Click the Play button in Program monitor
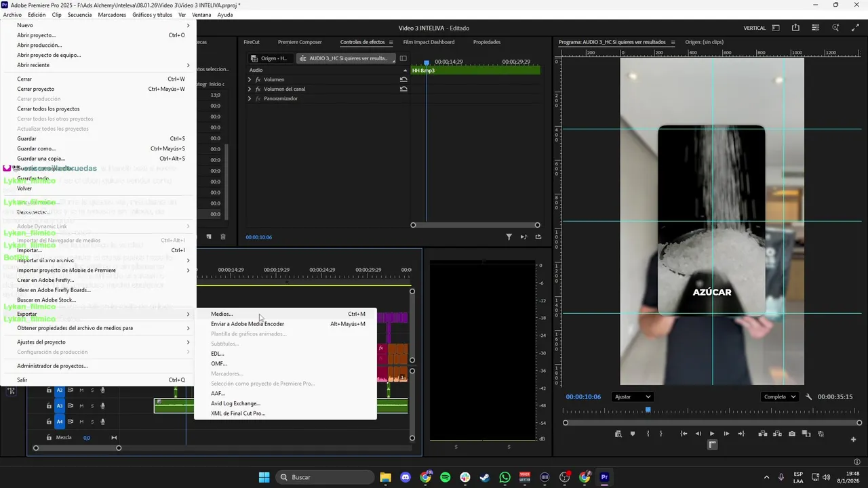868x488 pixels. click(712, 434)
